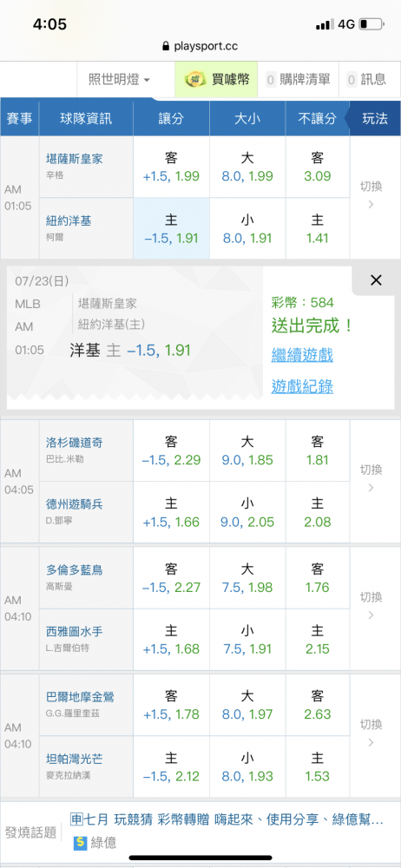Select the 讓分 column tab
Screen dimensions: 401x868
(x=171, y=118)
